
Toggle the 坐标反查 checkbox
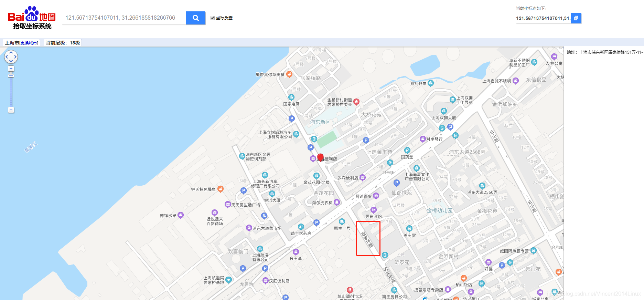point(213,18)
